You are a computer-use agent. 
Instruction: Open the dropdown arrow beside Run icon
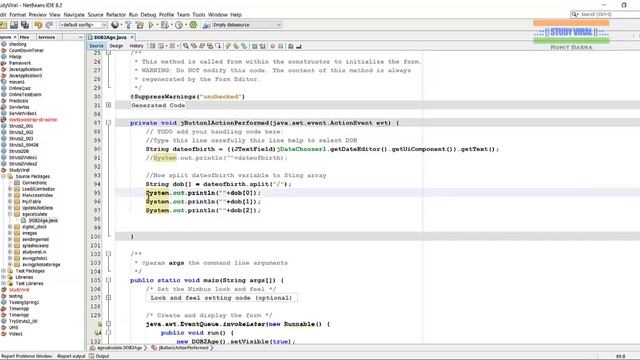tap(157, 25)
